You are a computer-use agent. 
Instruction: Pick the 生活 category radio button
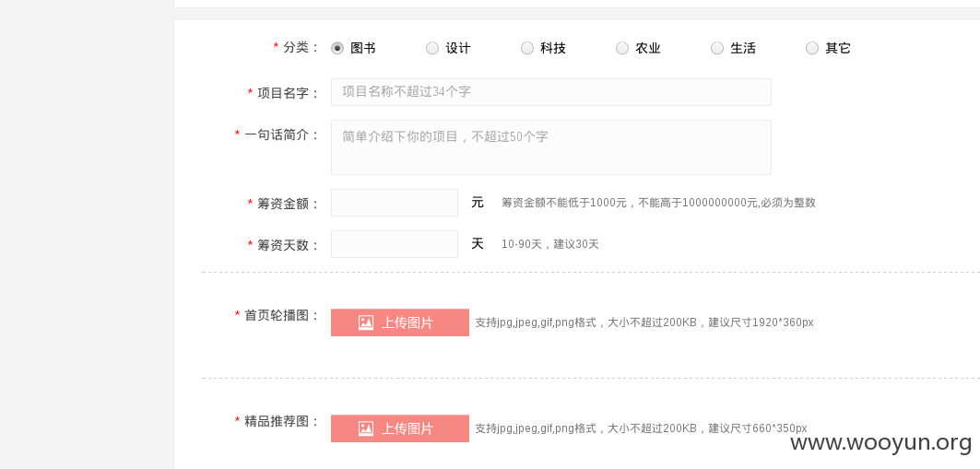[717, 48]
